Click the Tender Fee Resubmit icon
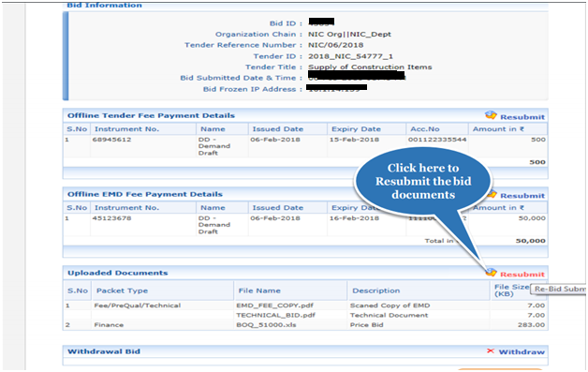The height and width of the screenshot is (372, 588). point(491,115)
